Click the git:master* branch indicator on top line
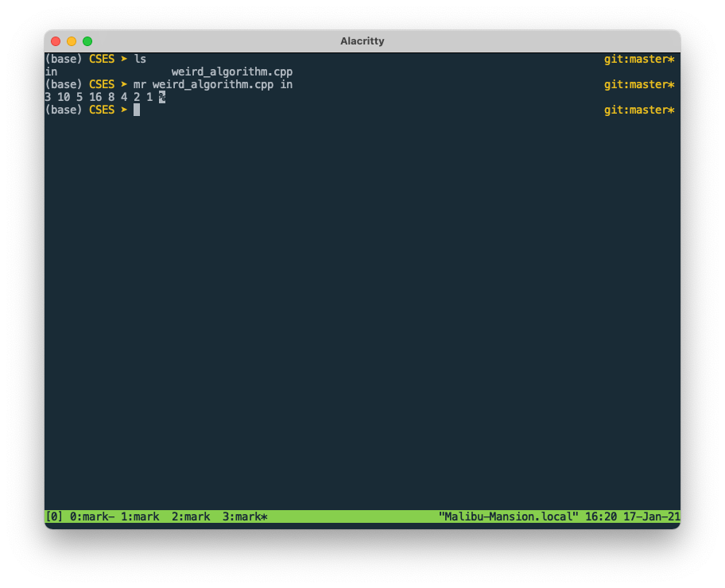The image size is (725, 588). (639, 58)
